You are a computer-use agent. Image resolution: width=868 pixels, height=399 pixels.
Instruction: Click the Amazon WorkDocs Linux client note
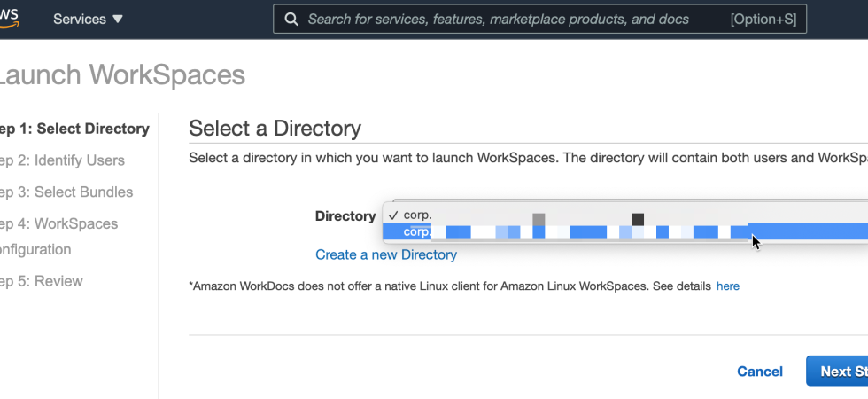click(x=450, y=286)
